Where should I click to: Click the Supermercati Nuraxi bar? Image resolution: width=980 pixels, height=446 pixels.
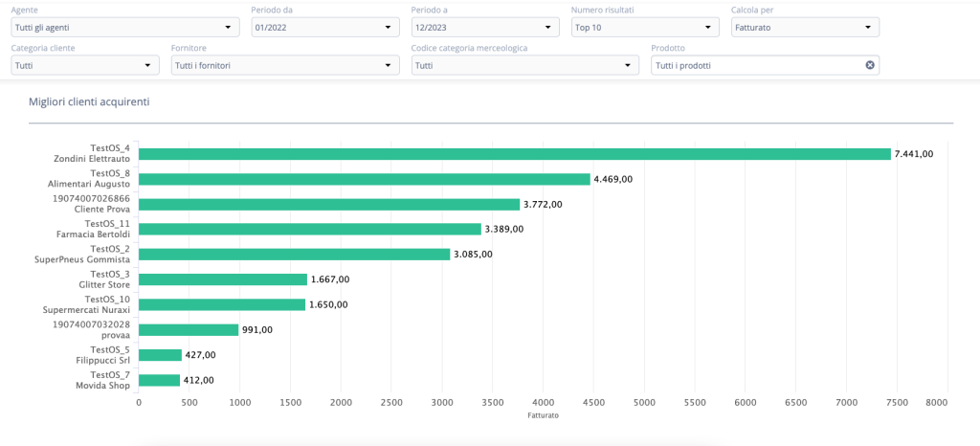[x=222, y=304]
